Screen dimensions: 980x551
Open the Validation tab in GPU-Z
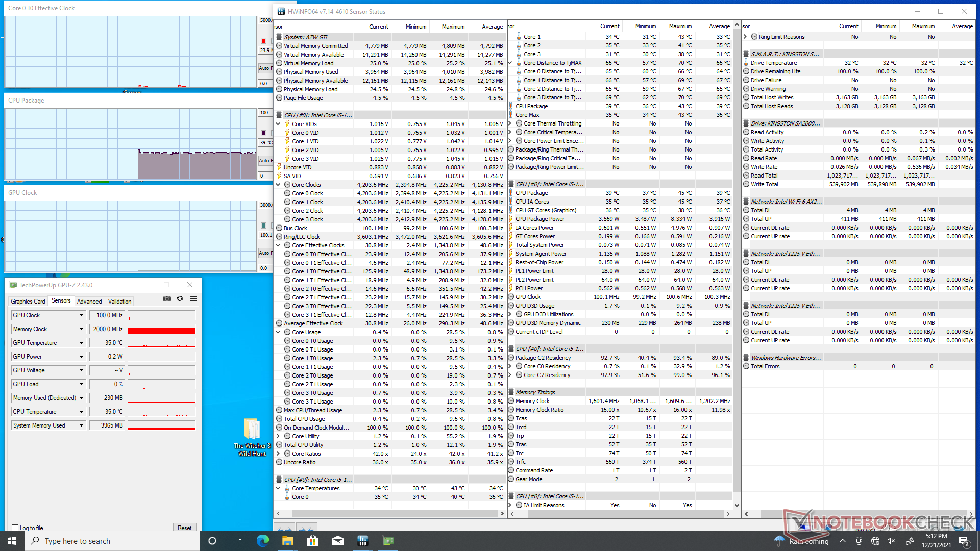click(x=119, y=302)
